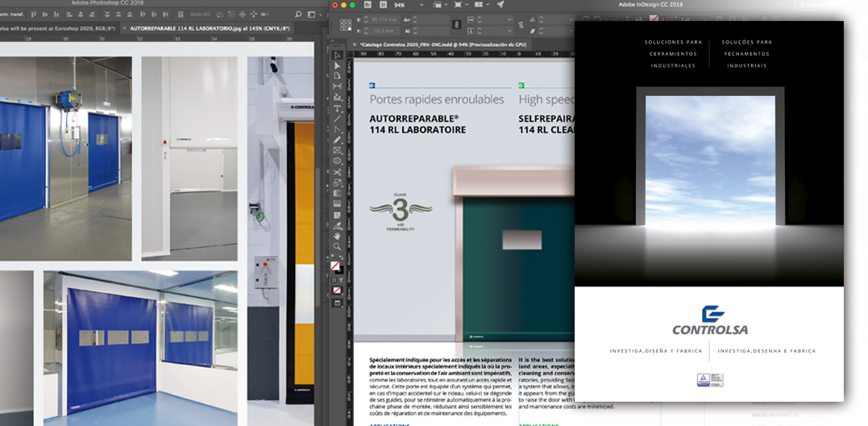
Task: Select the Selection tool in InDesign toolbox
Action: point(337,55)
